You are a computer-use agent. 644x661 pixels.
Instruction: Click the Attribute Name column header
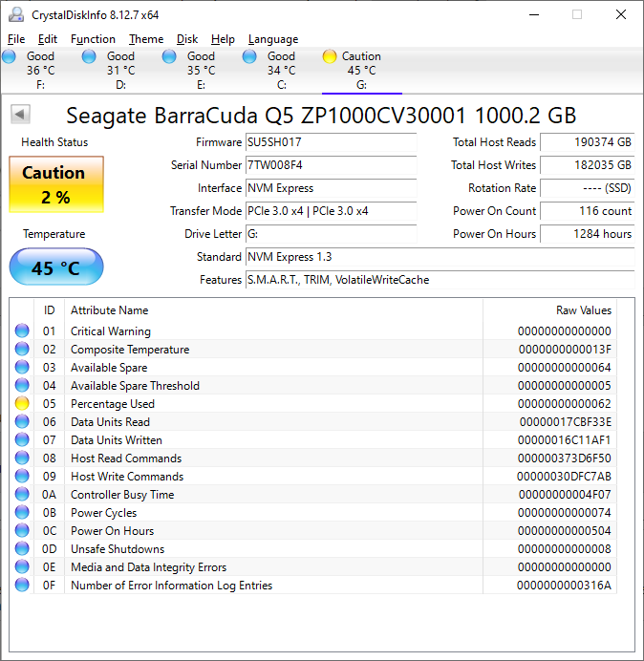273,310
